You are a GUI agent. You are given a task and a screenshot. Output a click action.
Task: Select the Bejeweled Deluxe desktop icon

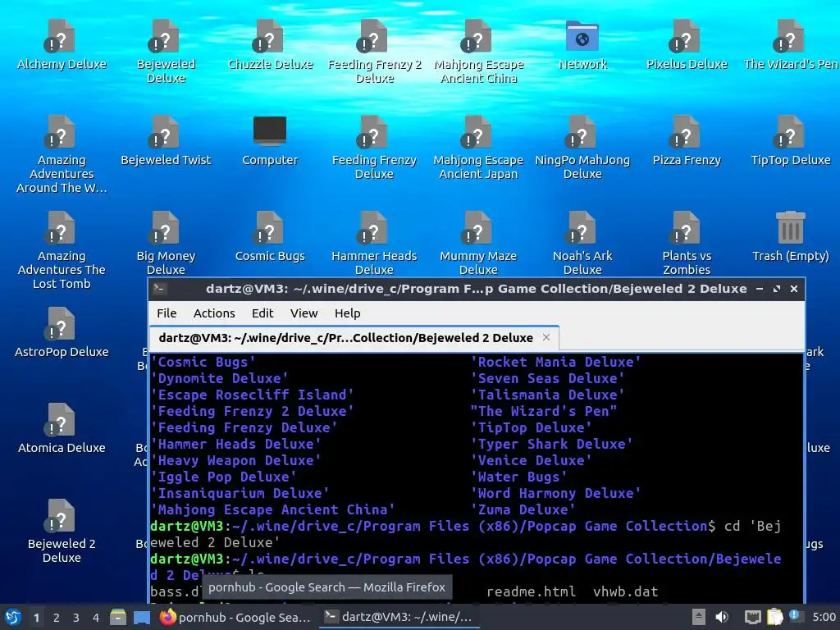tap(166, 51)
